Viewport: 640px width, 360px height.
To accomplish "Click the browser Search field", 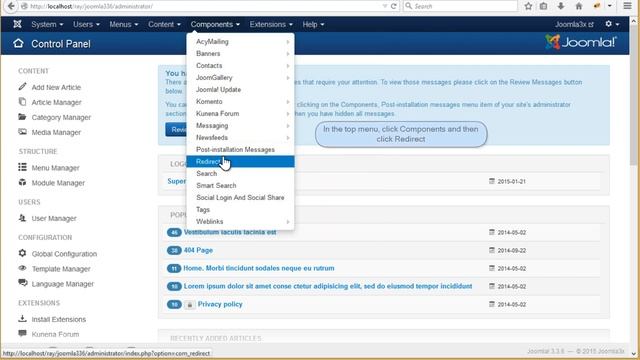I will (460, 6).
